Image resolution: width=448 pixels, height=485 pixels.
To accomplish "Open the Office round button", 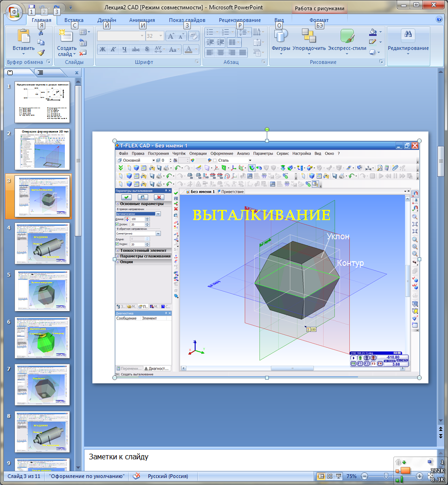I will click(14, 13).
